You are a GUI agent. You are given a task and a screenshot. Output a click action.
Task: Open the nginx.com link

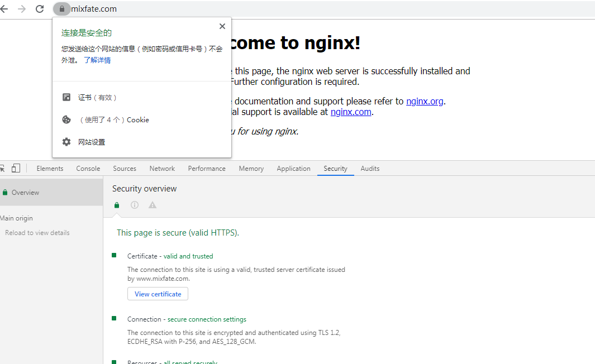pos(351,112)
